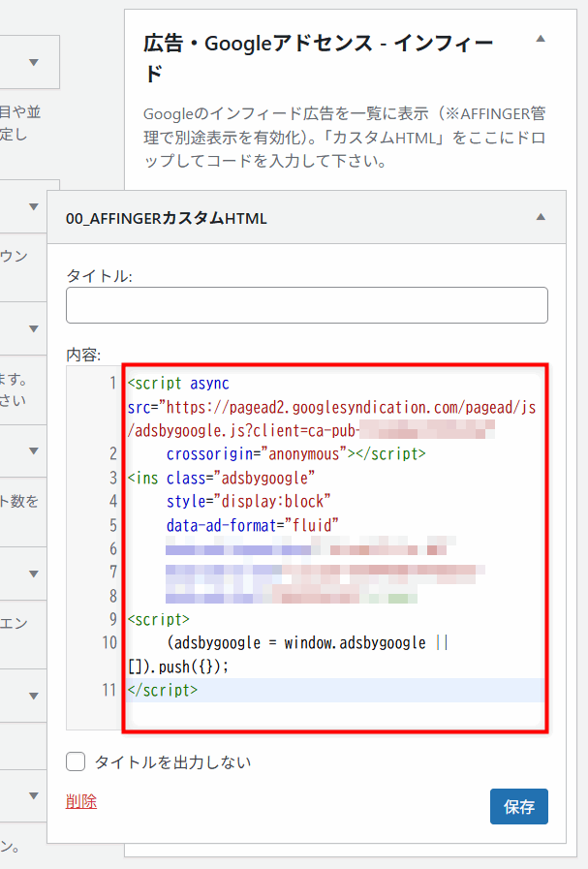588x869 pixels.
Task: Click the 広告・Googleアドセンス - インフィード heading
Action: pos(318,57)
